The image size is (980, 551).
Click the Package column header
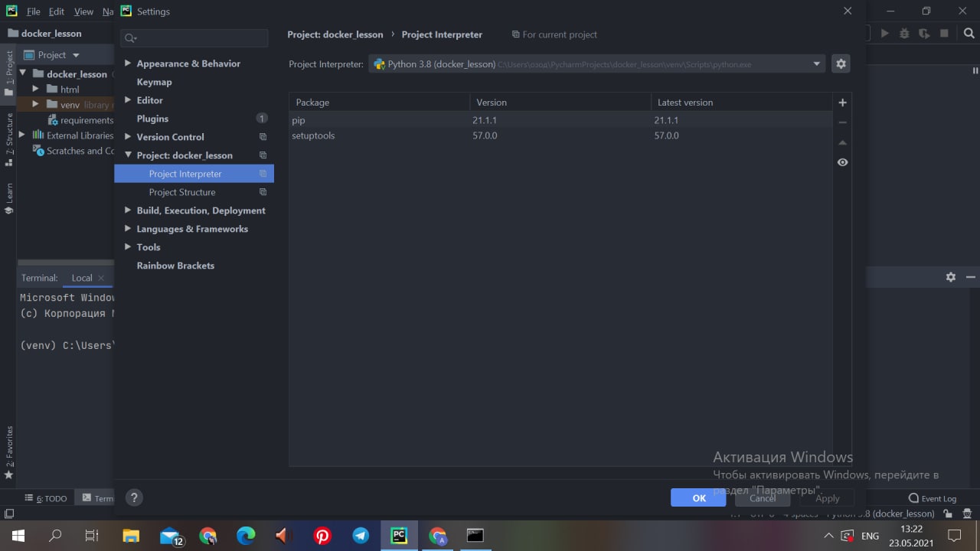click(x=380, y=103)
